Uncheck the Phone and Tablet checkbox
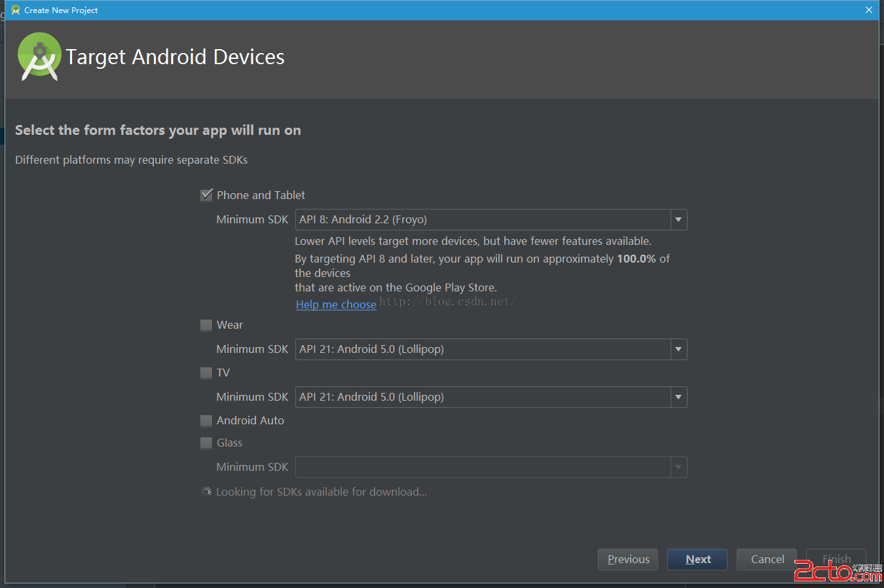 click(x=206, y=195)
